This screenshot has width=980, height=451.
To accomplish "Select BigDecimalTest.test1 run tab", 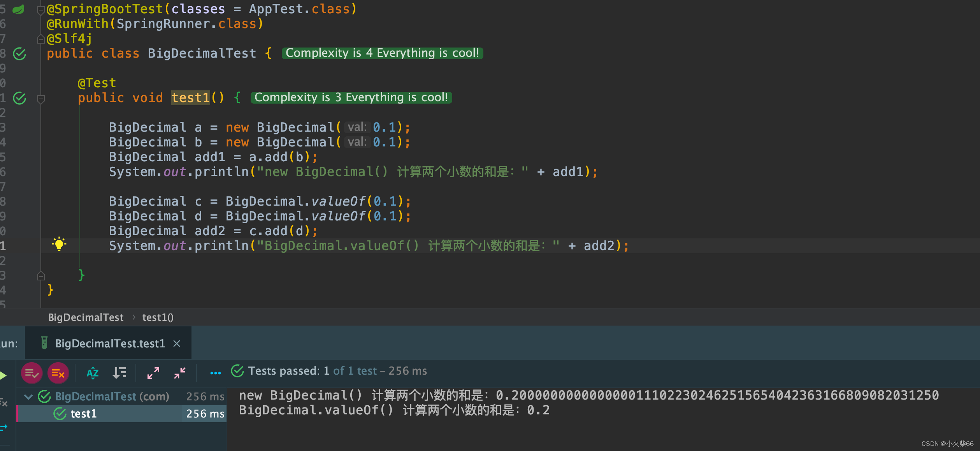I will point(108,343).
